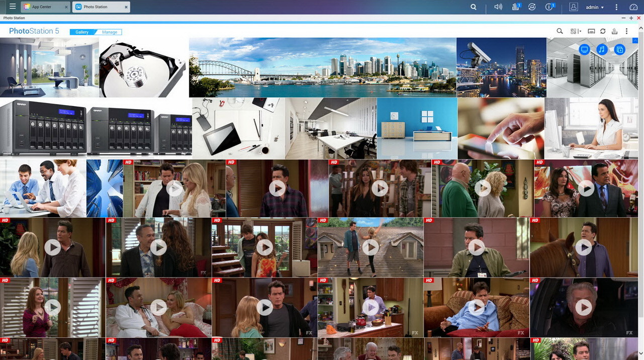Play video of man beside the horse
Screen dimensions: 644x360
coord(584,247)
